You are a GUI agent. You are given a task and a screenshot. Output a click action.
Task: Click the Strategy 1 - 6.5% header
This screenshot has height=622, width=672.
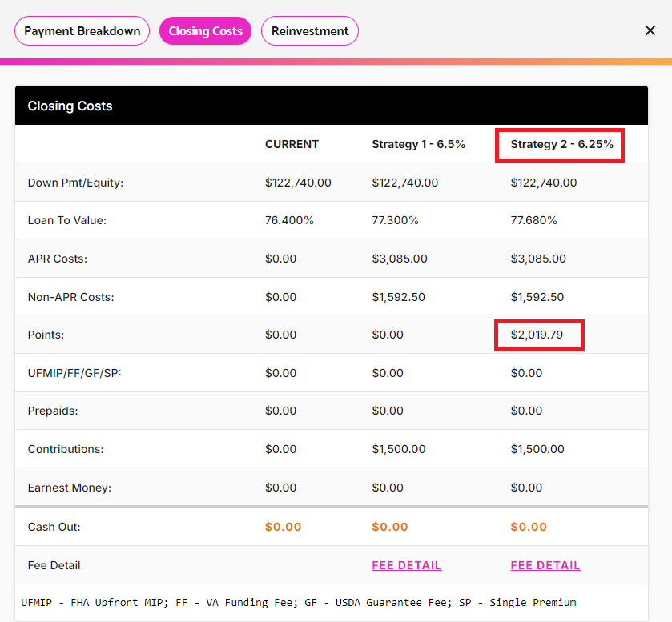pyautogui.click(x=418, y=144)
